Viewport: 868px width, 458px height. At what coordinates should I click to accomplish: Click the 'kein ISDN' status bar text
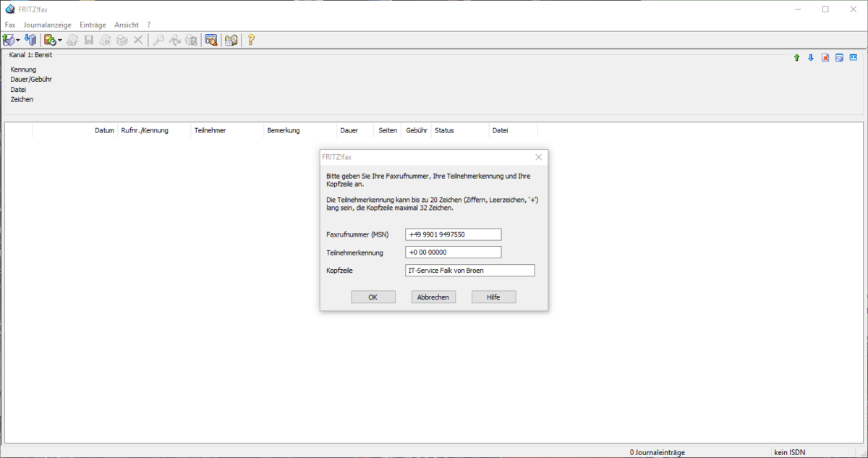pyautogui.click(x=790, y=452)
